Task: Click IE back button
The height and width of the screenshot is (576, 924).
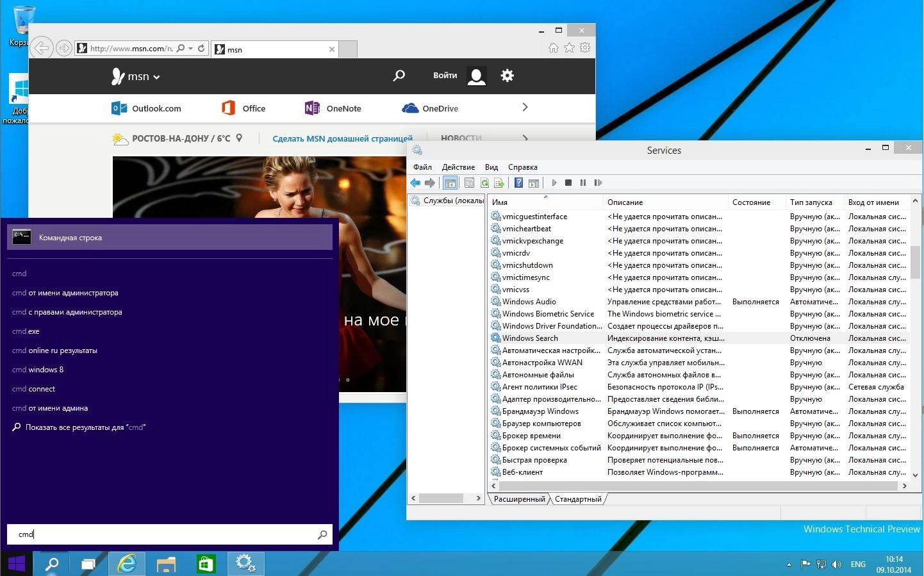Action: point(42,48)
